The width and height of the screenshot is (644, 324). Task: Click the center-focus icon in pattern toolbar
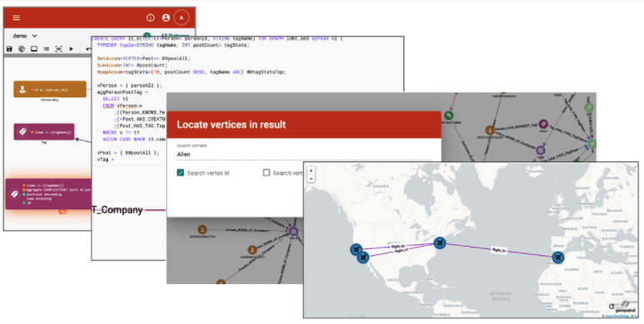pyautogui.click(x=59, y=49)
